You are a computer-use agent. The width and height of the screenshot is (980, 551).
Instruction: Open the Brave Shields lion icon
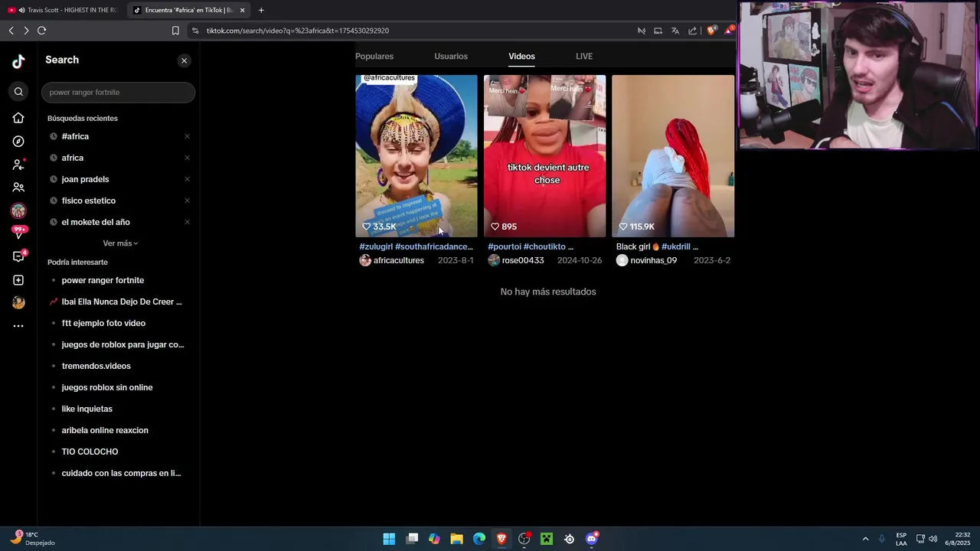[711, 31]
